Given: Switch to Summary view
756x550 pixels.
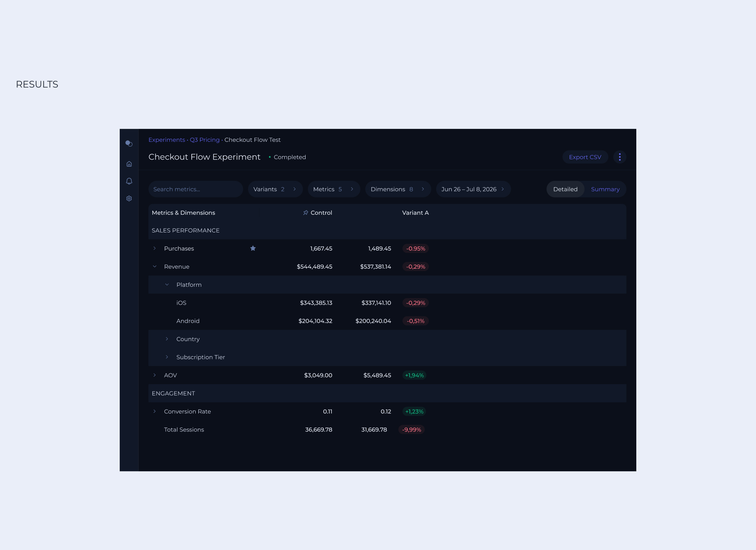Looking at the screenshot, I should click(605, 189).
